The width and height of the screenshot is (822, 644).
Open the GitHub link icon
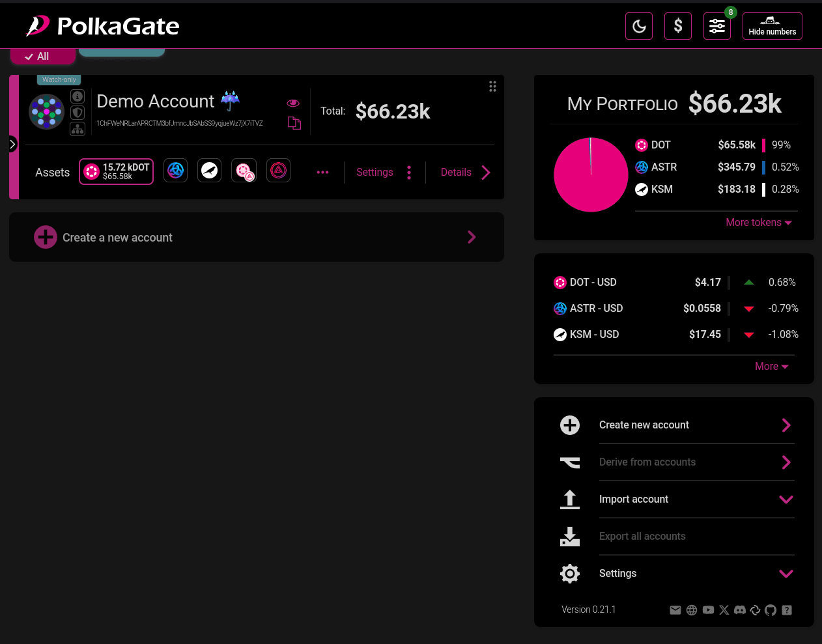(771, 610)
